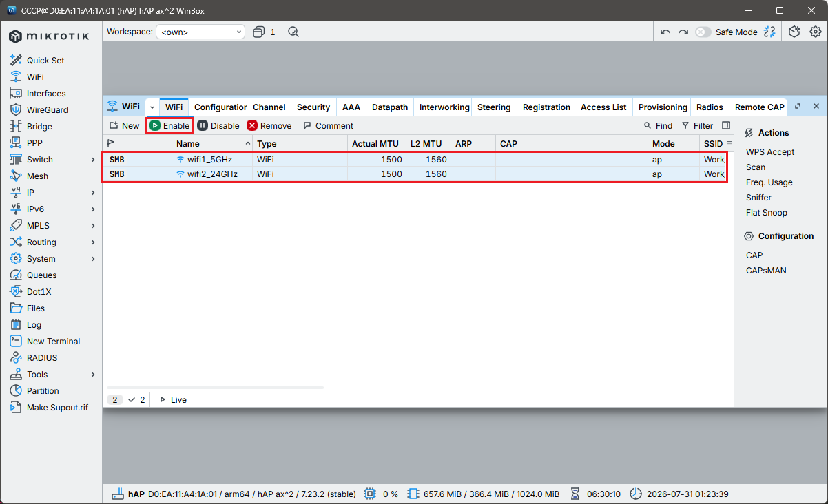Click the Filter button
This screenshot has width=828, height=504.
(x=697, y=125)
